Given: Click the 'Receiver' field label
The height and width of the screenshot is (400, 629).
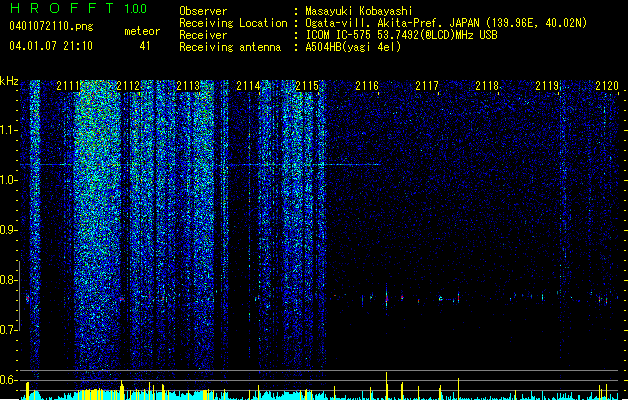Looking at the screenshot, I should coord(203,35).
